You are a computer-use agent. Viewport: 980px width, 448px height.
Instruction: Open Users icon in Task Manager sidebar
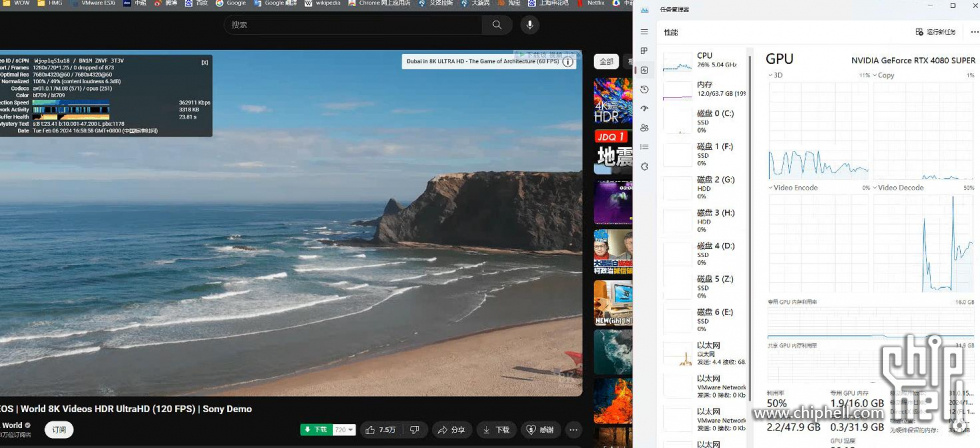click(x=644, y=127)
